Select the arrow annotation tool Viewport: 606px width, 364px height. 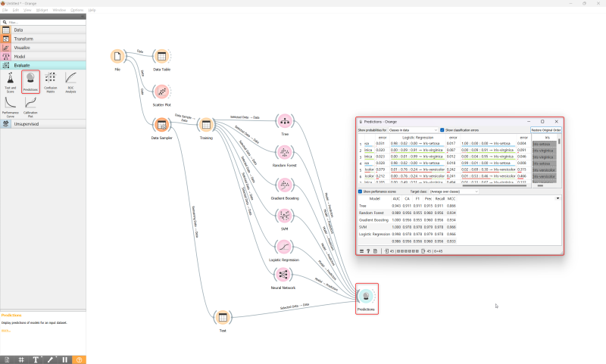50,359
